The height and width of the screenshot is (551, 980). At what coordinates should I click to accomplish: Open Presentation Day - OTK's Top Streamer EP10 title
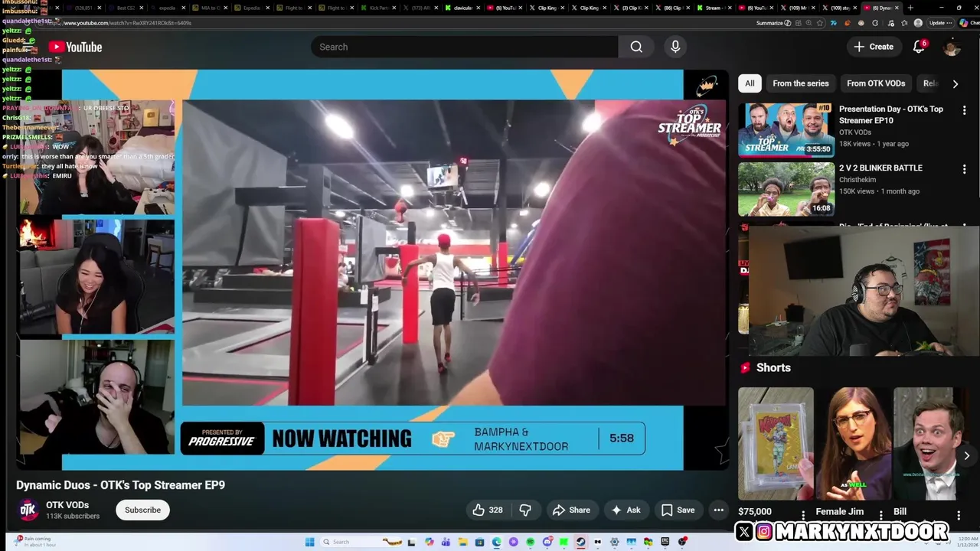tap(891, 115)
